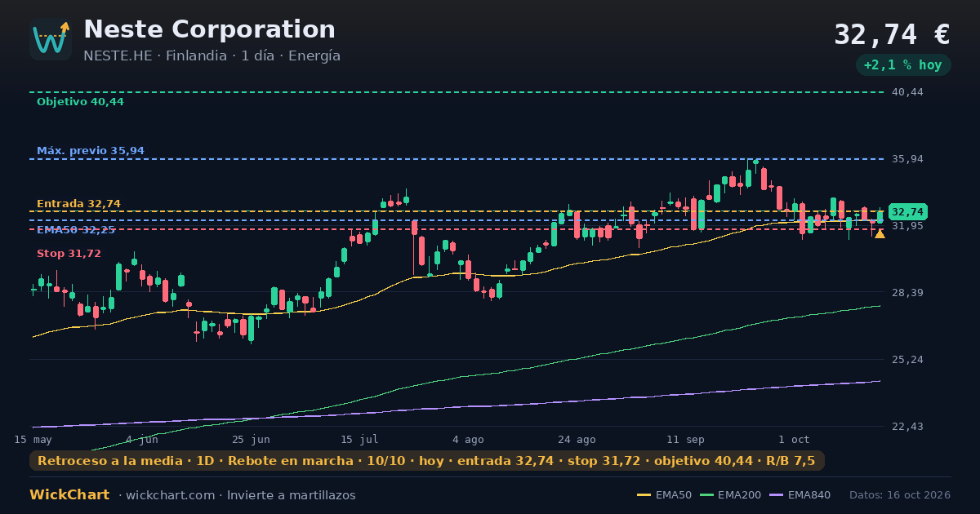The image size is (980, 514).
Task: Click the green 32,74 price tag
Action: tap(908, 212)
